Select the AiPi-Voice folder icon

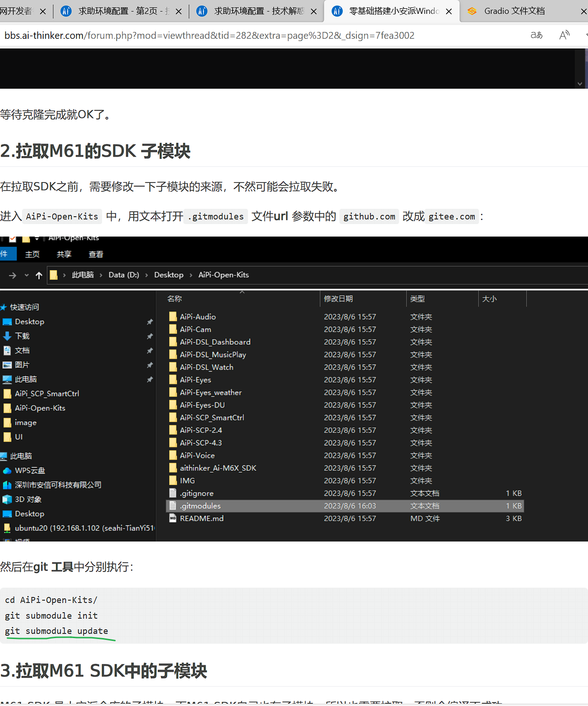coord(173,455)
